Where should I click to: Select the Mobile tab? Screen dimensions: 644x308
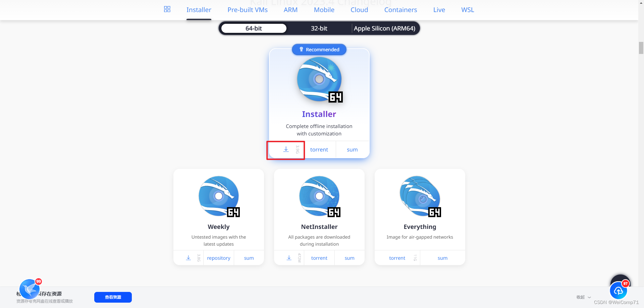tap(324, 10)
